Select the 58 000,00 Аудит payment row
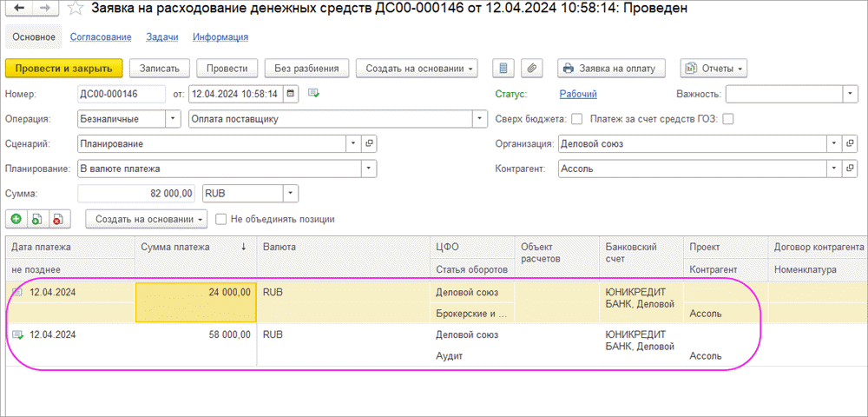Viewport: 868px width, 417px height. pyautogui.click(x=347, y=344)
